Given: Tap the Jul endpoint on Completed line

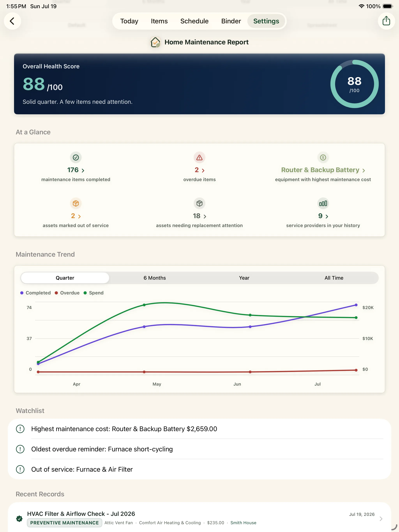Looking at the screenshot, I should (356, 305).
